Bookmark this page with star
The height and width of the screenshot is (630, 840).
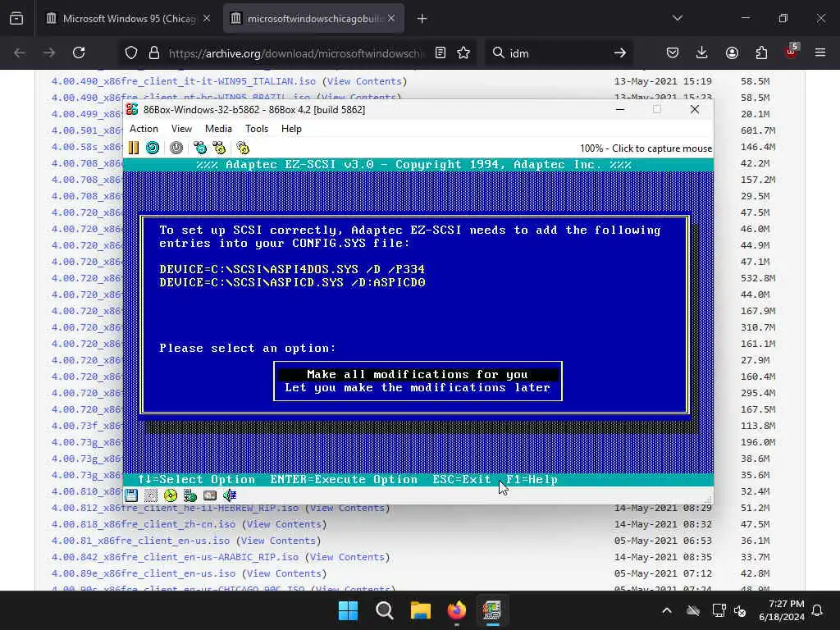point(464,52)
